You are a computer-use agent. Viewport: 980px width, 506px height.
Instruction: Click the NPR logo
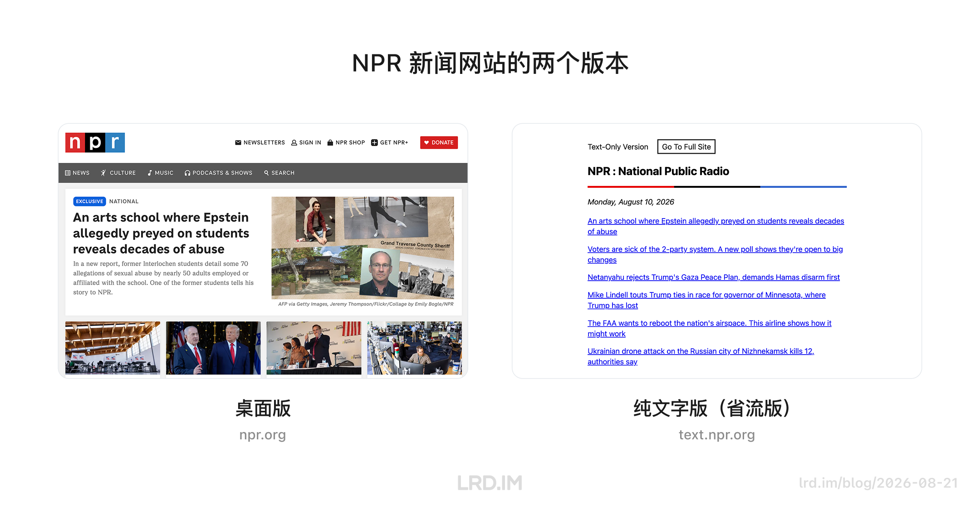tap(95, 142)
